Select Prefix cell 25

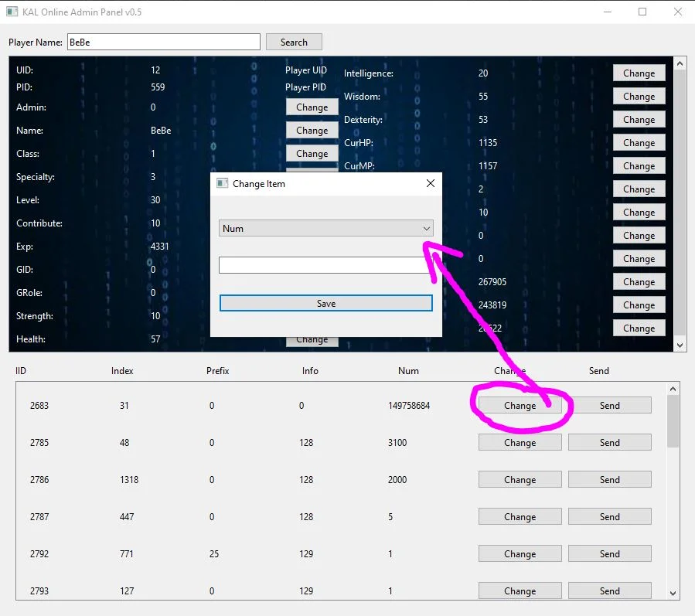pos(214,553)
